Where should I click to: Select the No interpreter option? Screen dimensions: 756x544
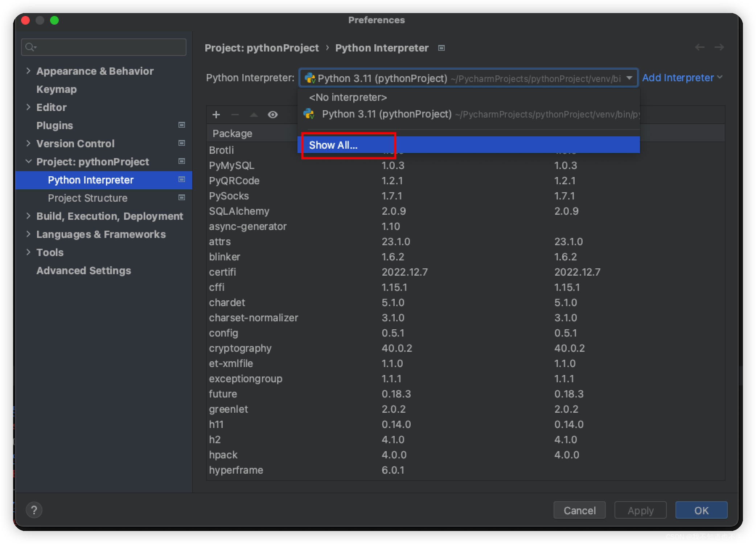click(x=347, y=97)
